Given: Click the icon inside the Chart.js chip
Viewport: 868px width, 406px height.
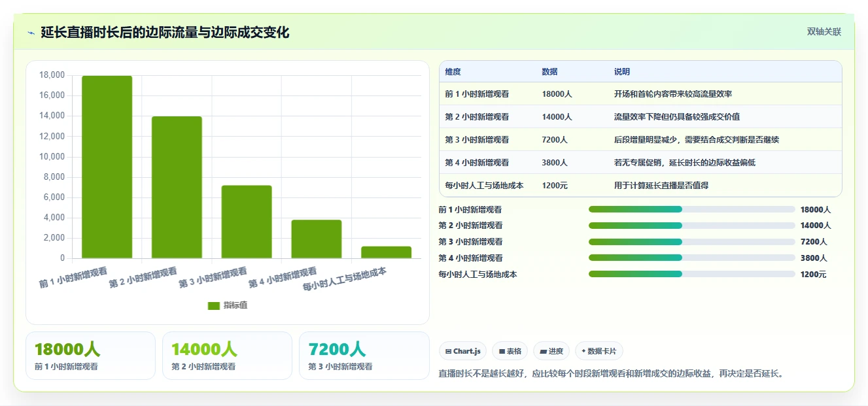Looking at the screenshot, I should coord(448,351).
